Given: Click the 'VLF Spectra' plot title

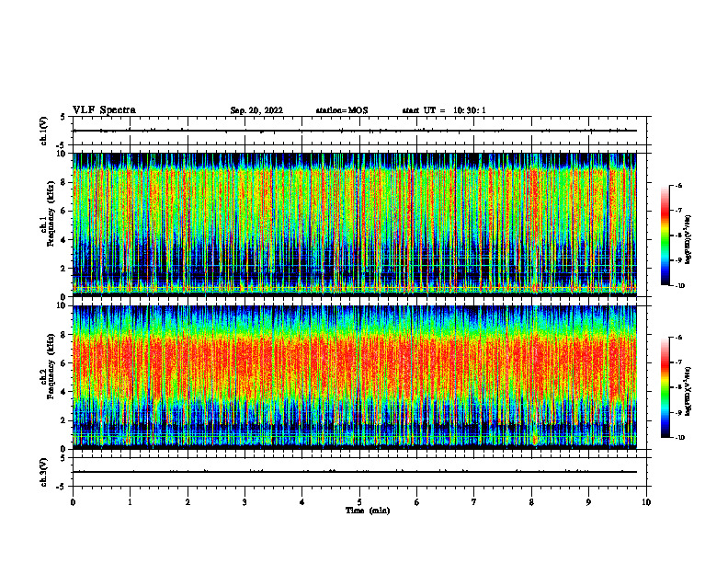Looking at the screenshot, I should [x=104, y=110].
